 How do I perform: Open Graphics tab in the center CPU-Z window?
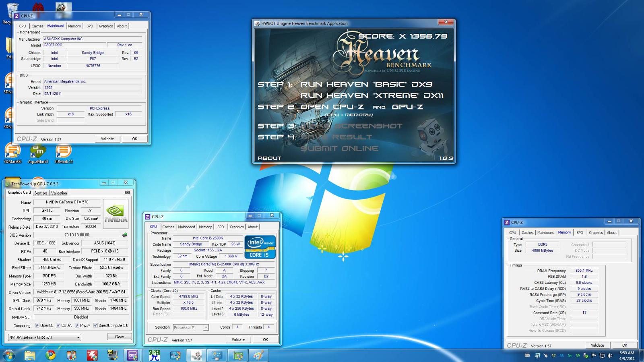point(236,227)
